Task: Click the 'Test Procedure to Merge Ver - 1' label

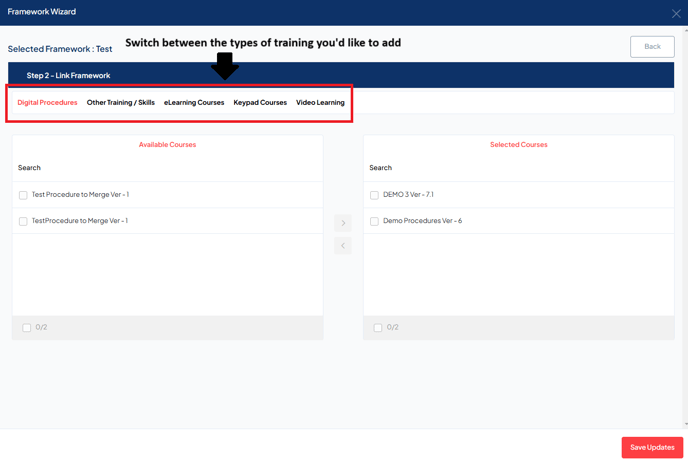Action: [80, 194]
